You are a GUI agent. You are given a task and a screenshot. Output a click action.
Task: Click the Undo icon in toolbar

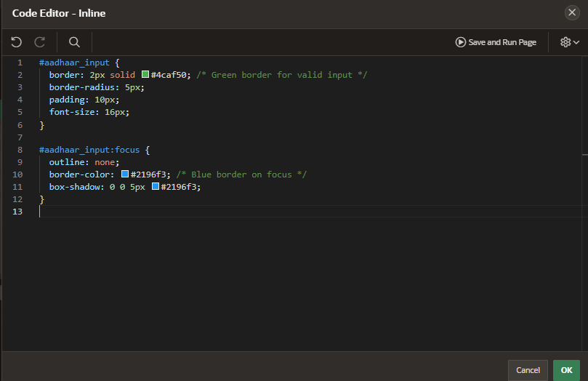click(17, 42)
